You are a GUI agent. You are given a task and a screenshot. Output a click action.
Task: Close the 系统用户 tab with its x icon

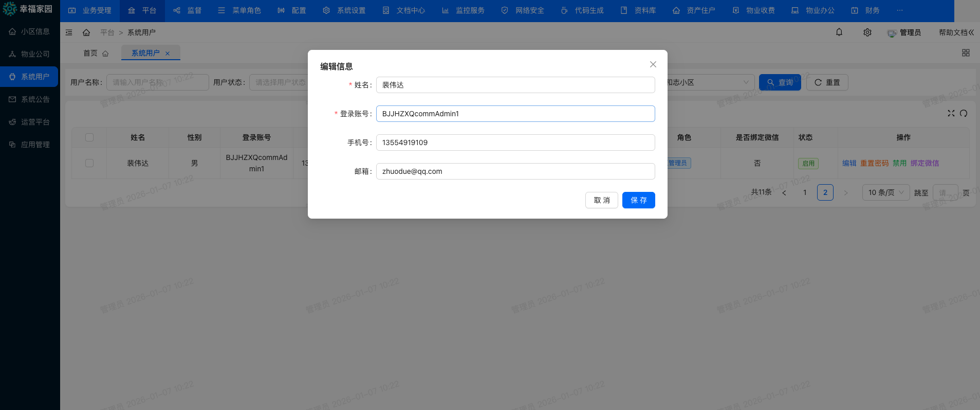(168, 54)
